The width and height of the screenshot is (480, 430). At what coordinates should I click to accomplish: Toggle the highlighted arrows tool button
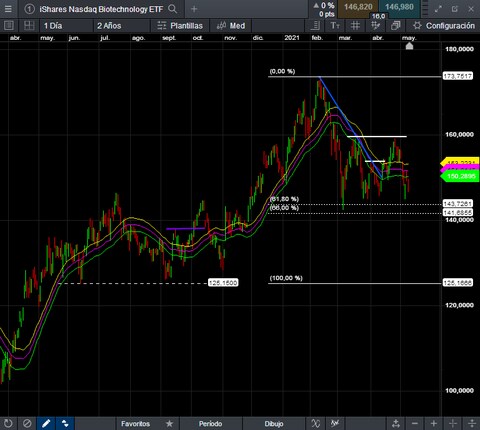coord(65,424)
